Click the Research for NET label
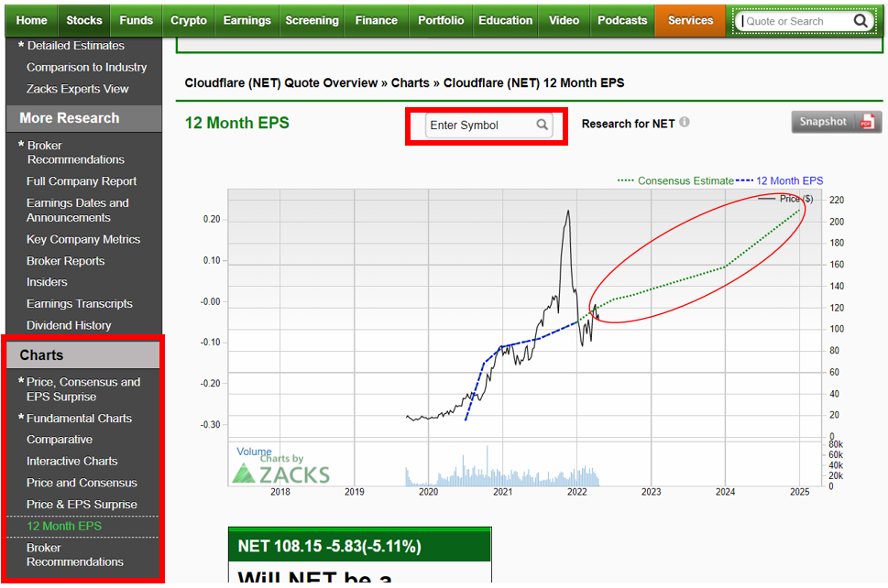This screenshot has height=588, width=888. click(x=628, y=124)
